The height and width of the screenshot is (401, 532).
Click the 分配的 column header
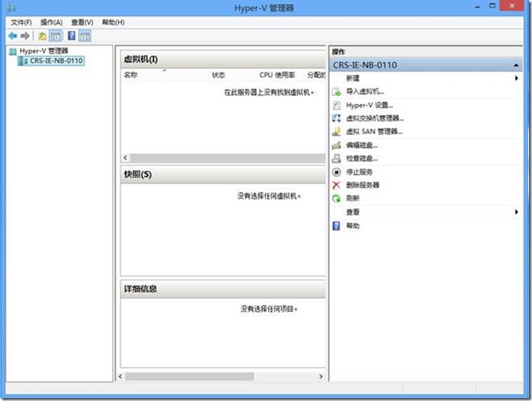315,75
